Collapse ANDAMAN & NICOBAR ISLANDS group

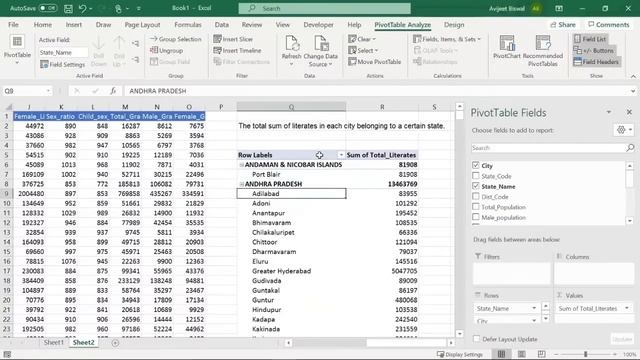coord(241,165)
